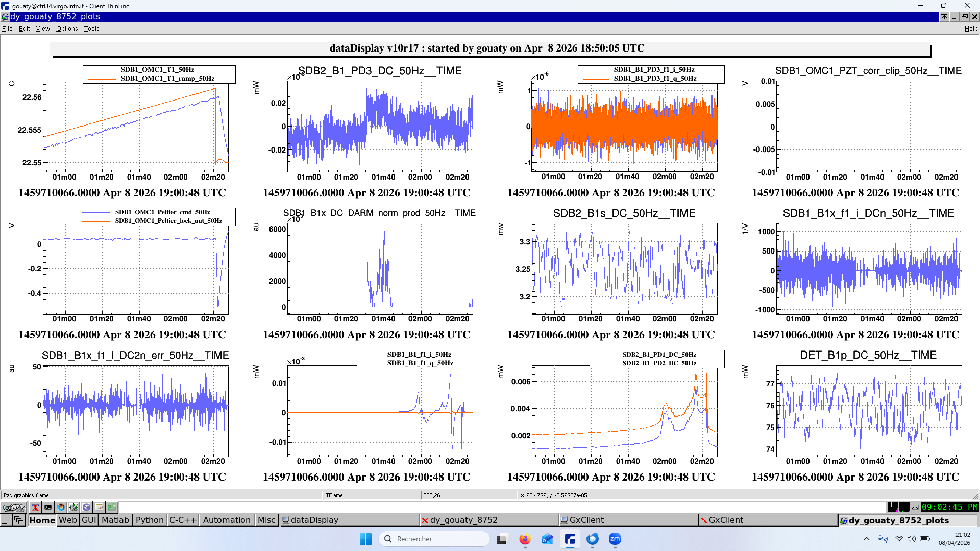Click the show desktop IceWM icon
Screen dimensions: 980x551
coord(5,520)
